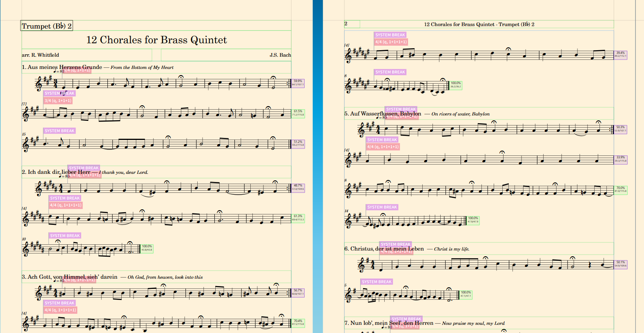This screenshot has width=644, height=333.
Task: Select the 4/4 signpost above the 61.3% system
Action: coord(66,205)
